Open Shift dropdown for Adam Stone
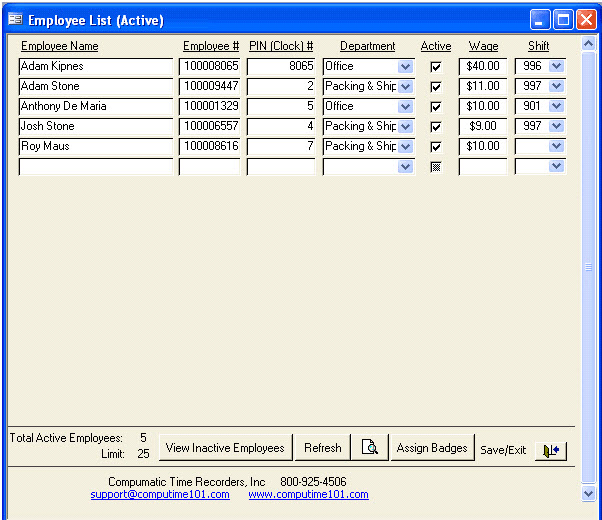The height and width of the screenshot is (520, 602). click(557, 86)
